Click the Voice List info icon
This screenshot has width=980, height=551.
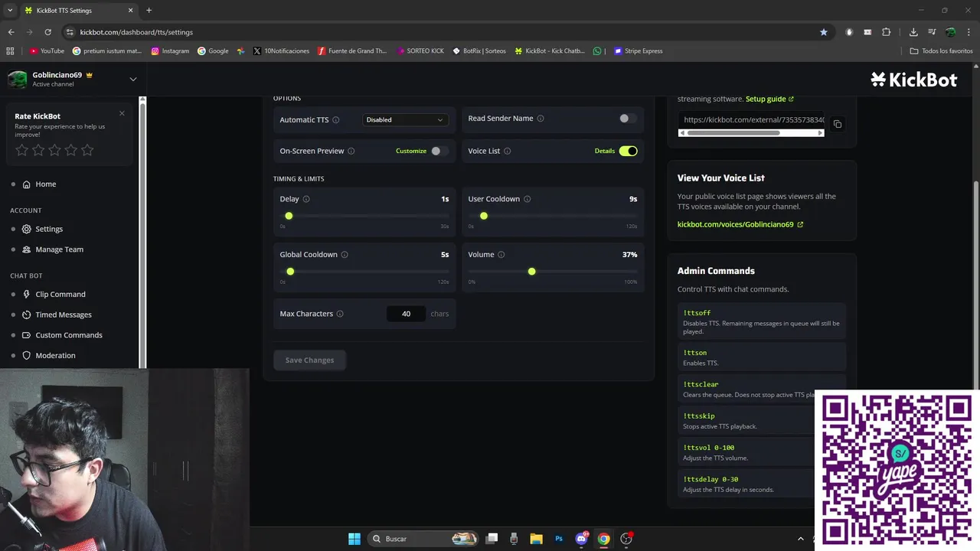point(508,151)
